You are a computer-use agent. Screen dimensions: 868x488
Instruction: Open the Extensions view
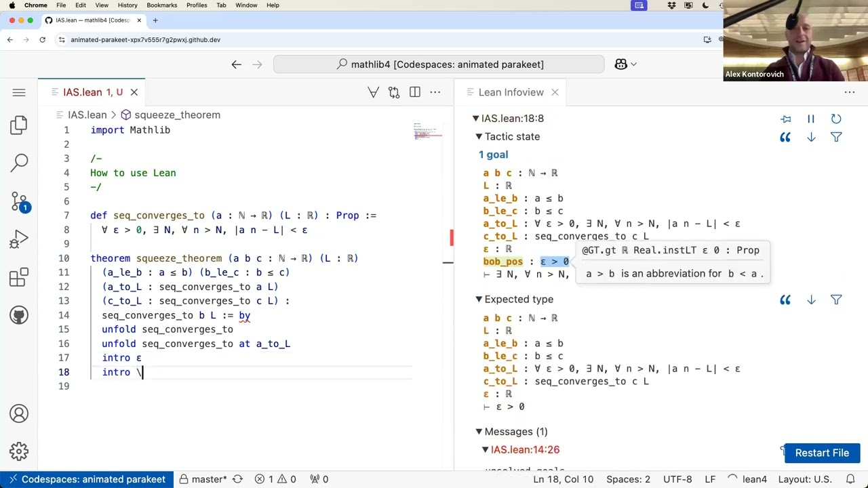pyautogui.click(x=19, y=278)
